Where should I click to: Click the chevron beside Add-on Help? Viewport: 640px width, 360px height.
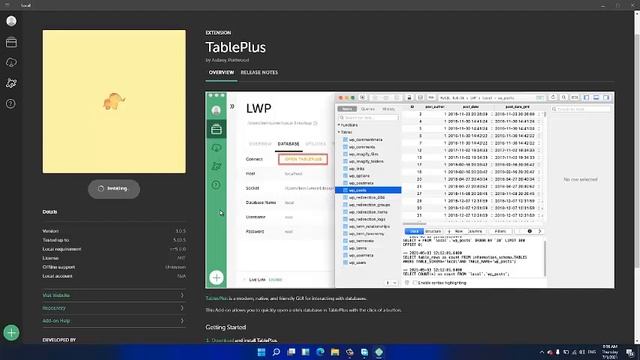tap(182, 321)
